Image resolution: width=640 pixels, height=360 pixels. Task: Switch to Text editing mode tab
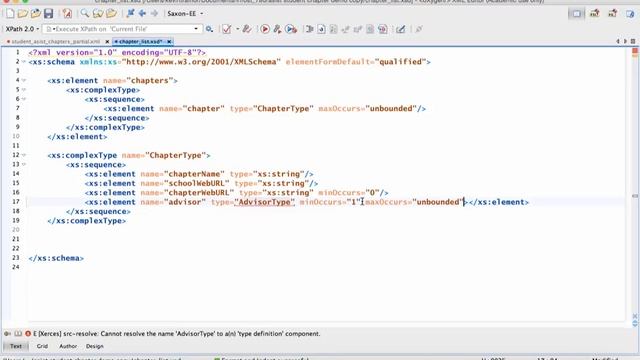16,346
